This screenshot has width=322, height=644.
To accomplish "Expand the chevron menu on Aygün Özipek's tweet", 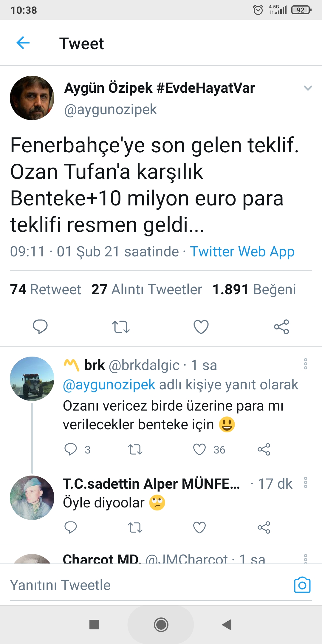I will point(308,88).
